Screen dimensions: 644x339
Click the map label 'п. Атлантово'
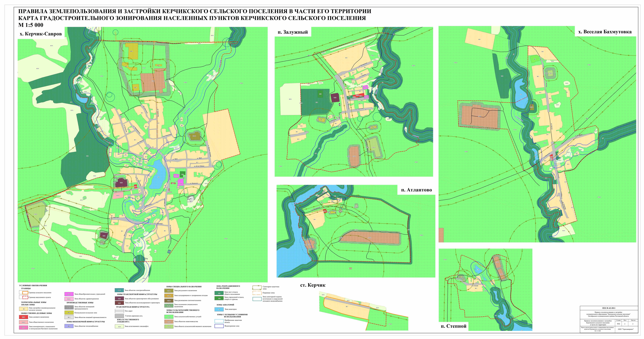(x=417, y=190)
